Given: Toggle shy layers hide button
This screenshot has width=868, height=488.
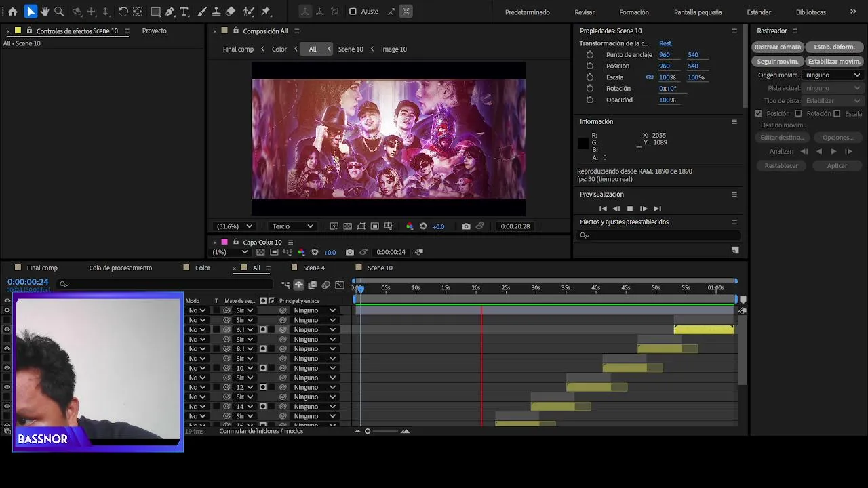Looking at the screenshot, I should (298, 285).
